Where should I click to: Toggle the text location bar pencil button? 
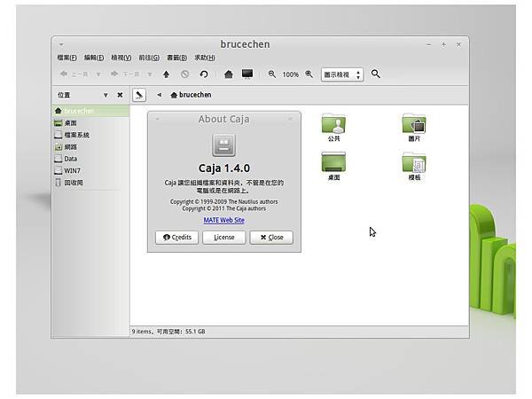pyautogui.click(x=139, y=95)
